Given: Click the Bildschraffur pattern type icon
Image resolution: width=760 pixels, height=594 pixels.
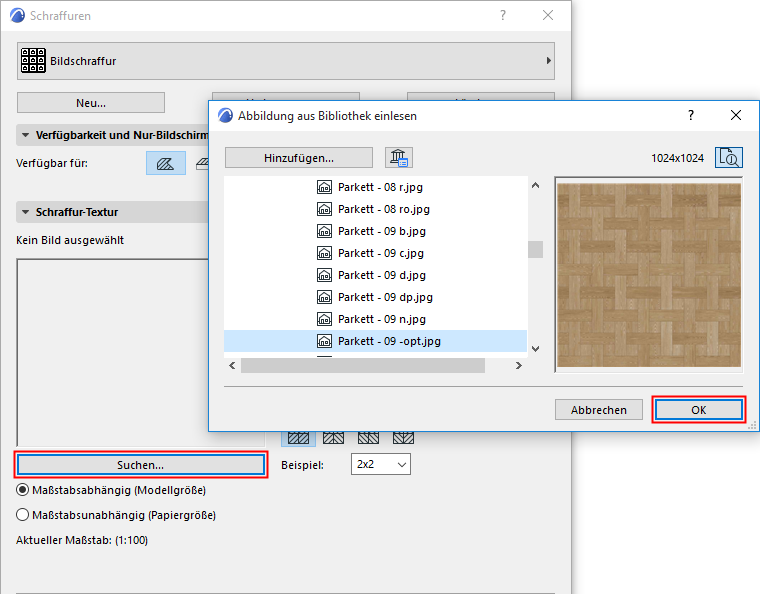Looking at the screenshot, I should coord(33,61).
